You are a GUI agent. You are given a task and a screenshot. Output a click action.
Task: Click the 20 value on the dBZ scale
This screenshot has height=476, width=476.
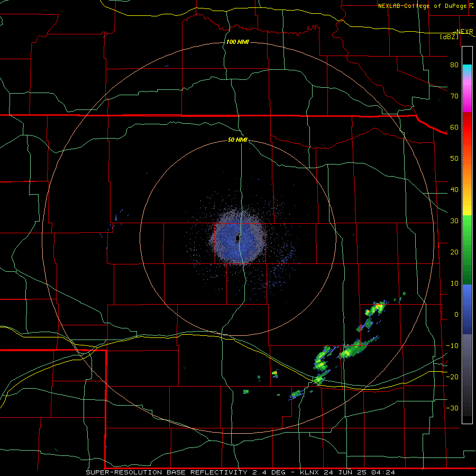click(454, 252)
